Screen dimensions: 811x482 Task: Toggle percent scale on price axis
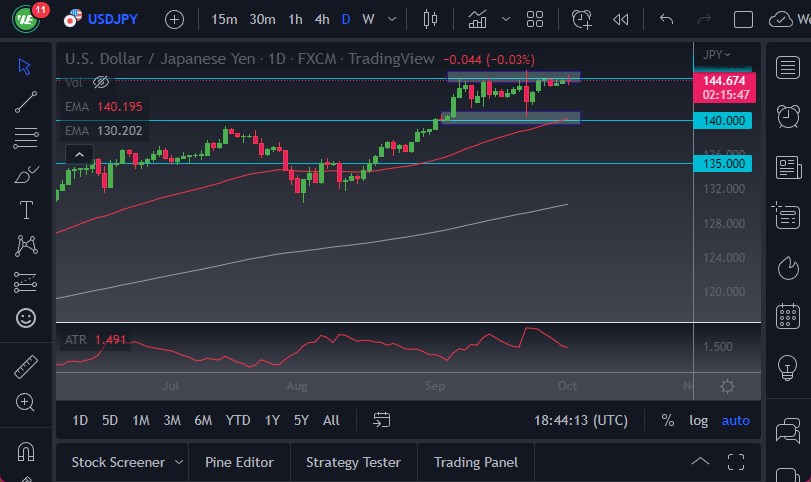pyautogui.click(x=667, y=420)
